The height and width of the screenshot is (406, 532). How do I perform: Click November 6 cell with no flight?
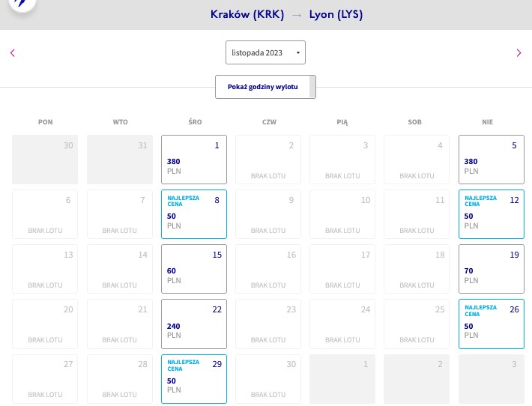click(x=45, y=214)
